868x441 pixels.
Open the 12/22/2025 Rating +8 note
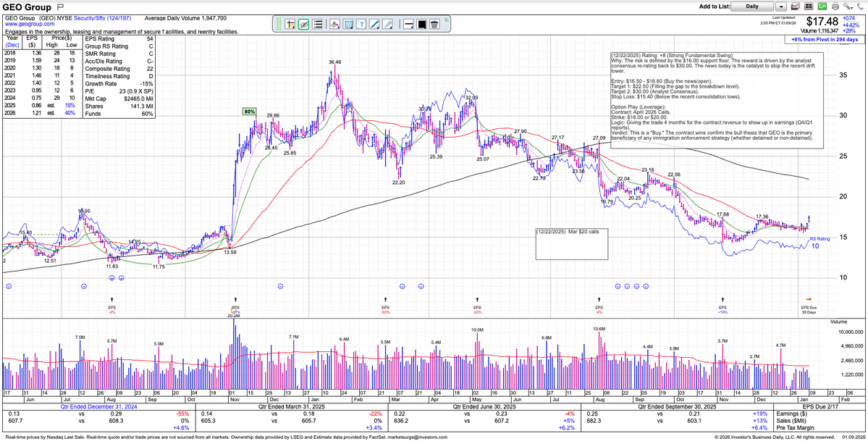(716, 100)
